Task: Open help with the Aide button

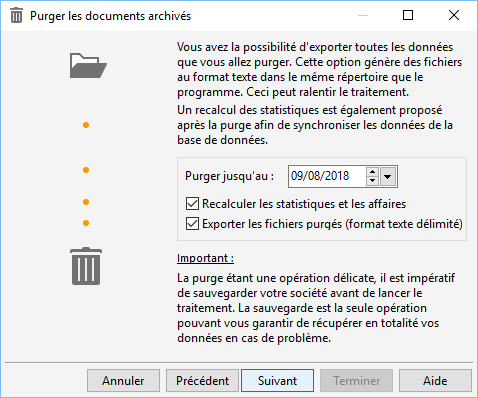Action: (x=435, y=380)
